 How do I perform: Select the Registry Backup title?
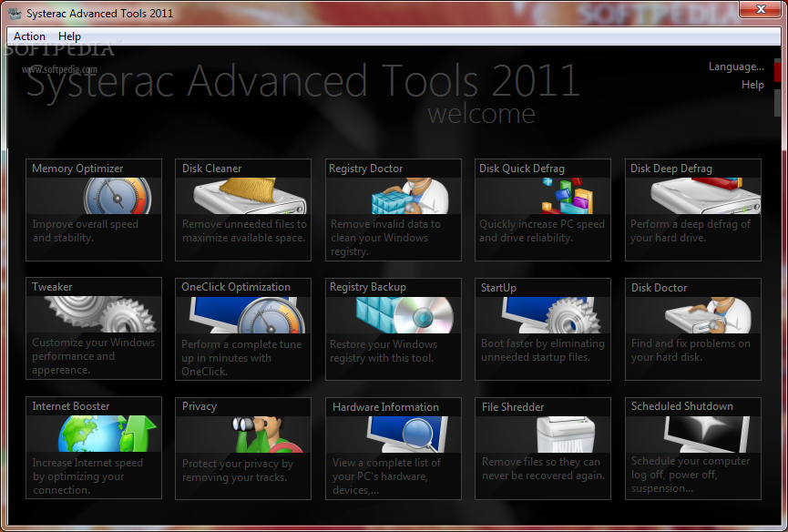368,287
